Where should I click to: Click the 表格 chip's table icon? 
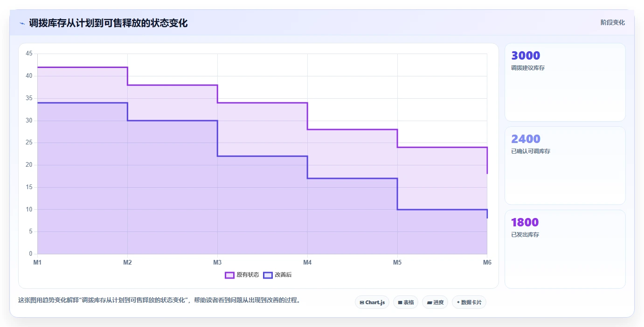[400, 303]
